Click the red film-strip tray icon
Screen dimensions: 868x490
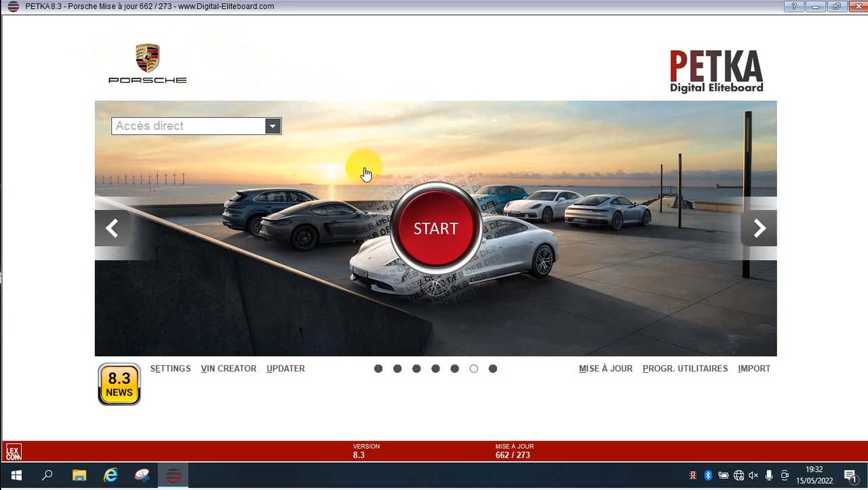pos(692,476)
